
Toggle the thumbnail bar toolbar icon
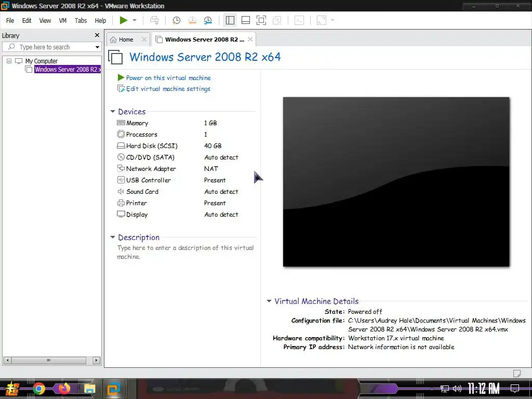click(246, 20)
